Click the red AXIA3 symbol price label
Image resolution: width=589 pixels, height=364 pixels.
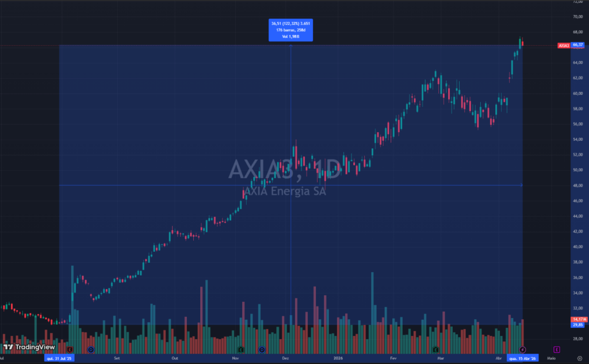[x=563, y=45]
